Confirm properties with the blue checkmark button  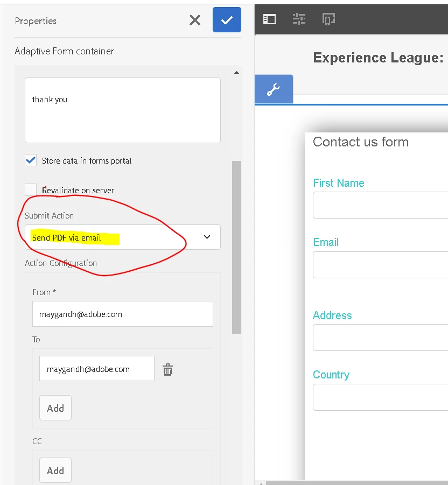pos(227,20)
